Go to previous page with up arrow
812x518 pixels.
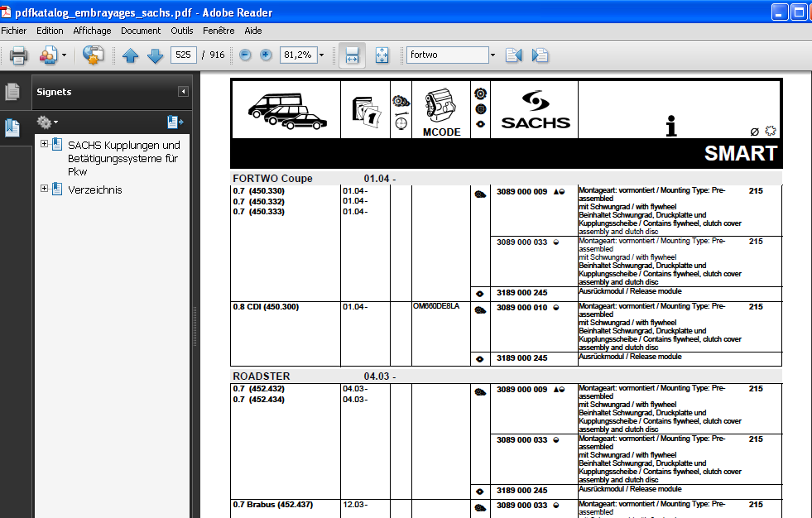[x=131, y=55]
